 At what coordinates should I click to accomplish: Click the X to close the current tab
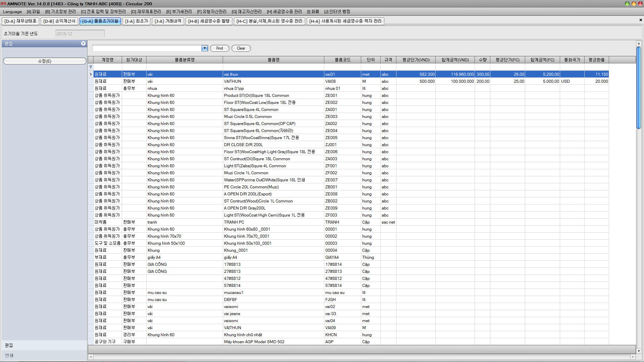(640, 20)
